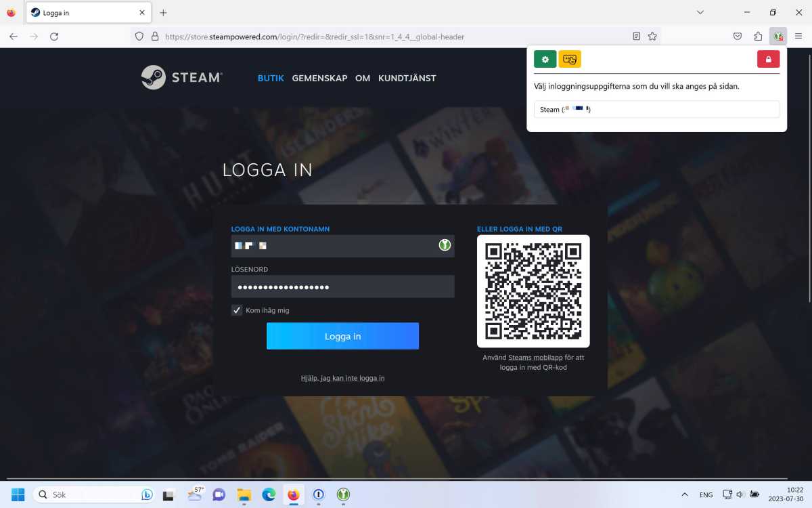Open KeePassXC from the taskbar
This screenshot has height=508, width=812.
[343, 494]
